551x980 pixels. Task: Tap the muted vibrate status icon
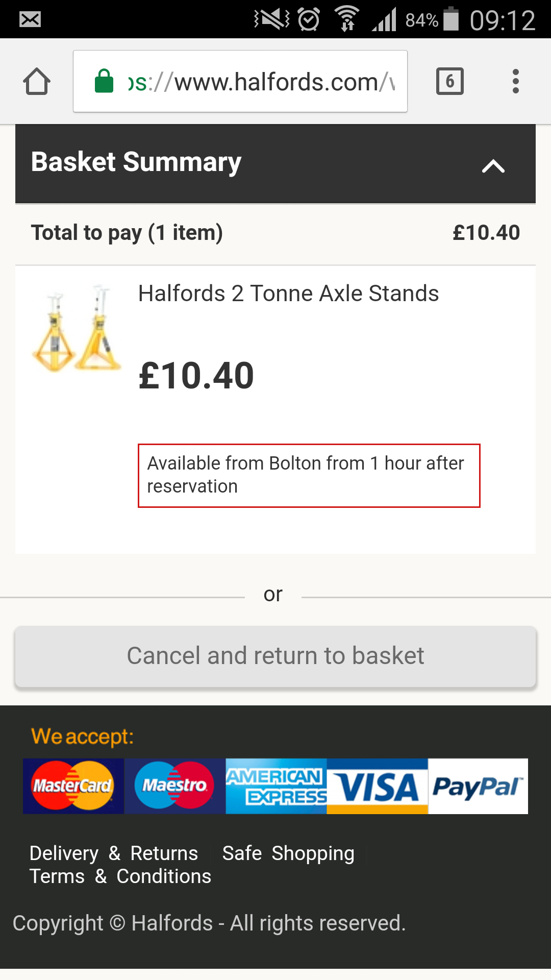point(271,19)
